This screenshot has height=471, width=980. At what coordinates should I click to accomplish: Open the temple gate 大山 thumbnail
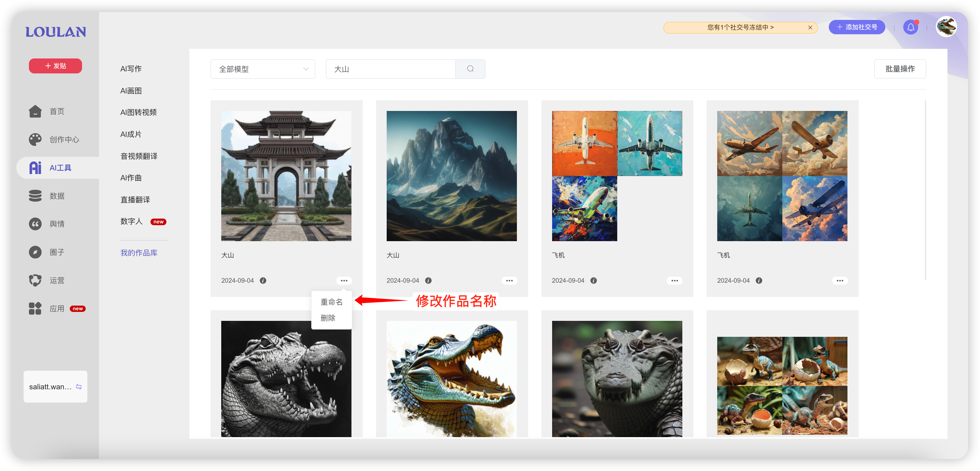point(286,176)
